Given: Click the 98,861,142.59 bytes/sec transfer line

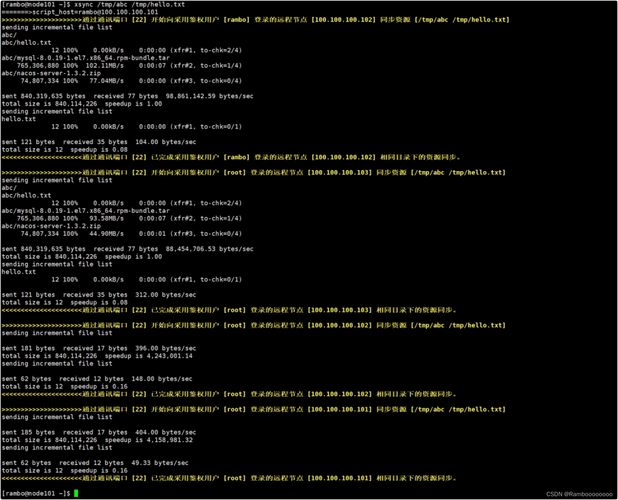Looking at the screenshot, I should click(127, 96).
